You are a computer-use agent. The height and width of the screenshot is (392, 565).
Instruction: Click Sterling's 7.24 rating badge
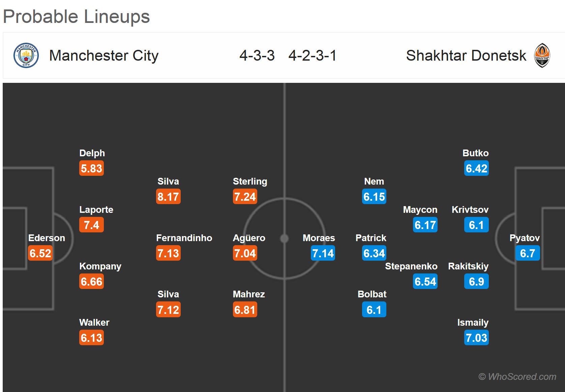pyautogui.click(x=245, y=197)
